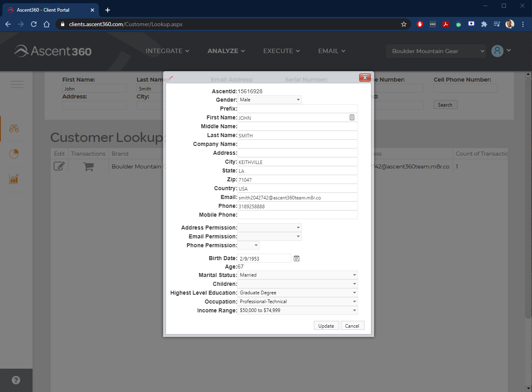The image size is (532, 392).
Task: Open the Address Permission dropdown
Action: point(270,228)
